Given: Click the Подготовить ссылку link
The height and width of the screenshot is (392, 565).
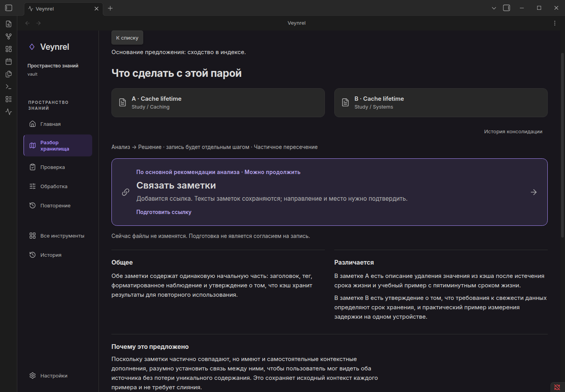Looking at the screenshot, I should (164, 212).
